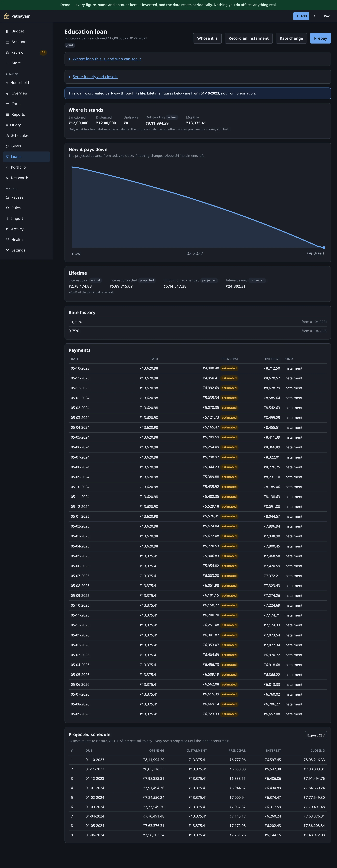Click Interest projected value ₹5,89,715.07
This screenshot has height=868, width=337.
(121, 286)
